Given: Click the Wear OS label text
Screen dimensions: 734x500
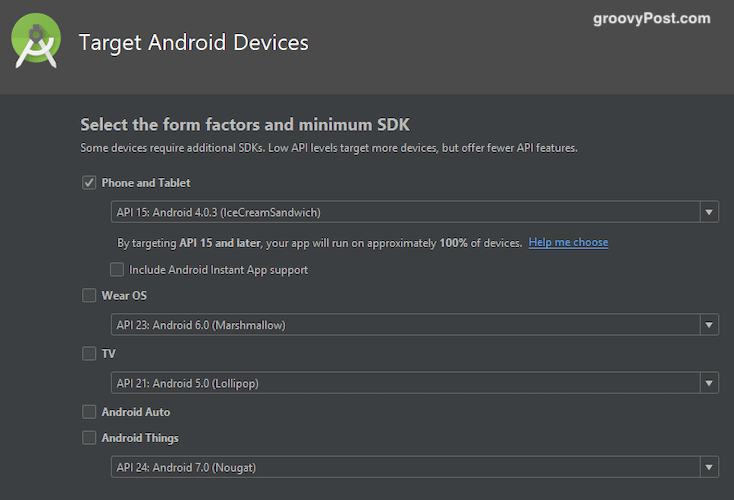Looking at the screenshot, I should 124,295.
